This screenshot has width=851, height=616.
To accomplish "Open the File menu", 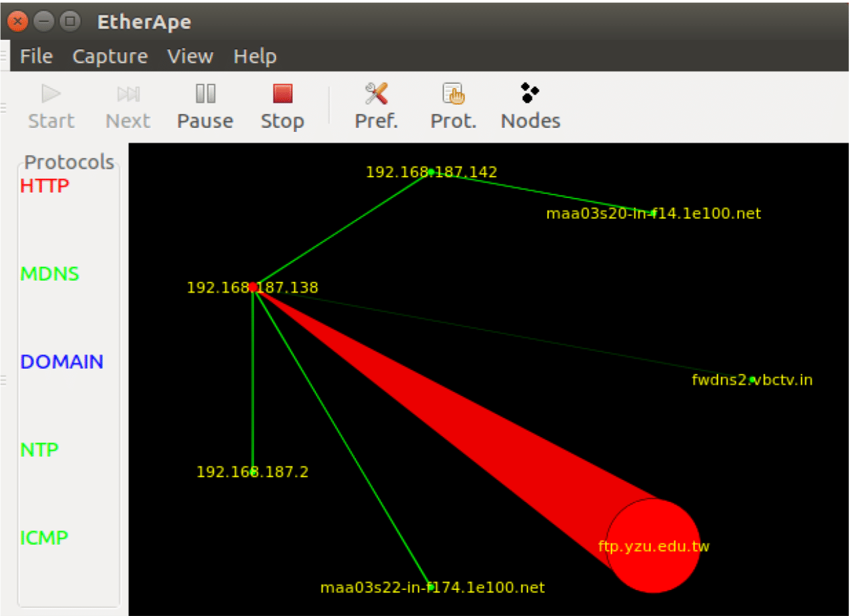I will (x=36, y=57).
